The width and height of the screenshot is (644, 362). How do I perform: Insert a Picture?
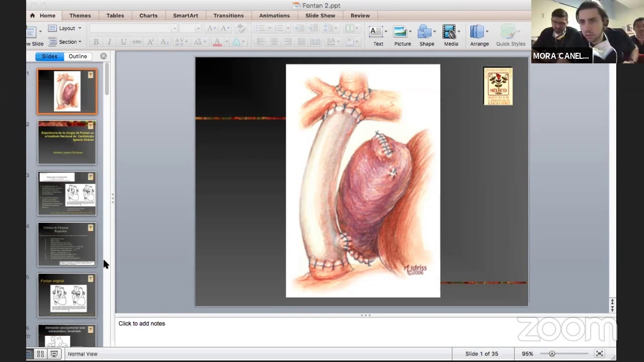(x=403, y=36)
